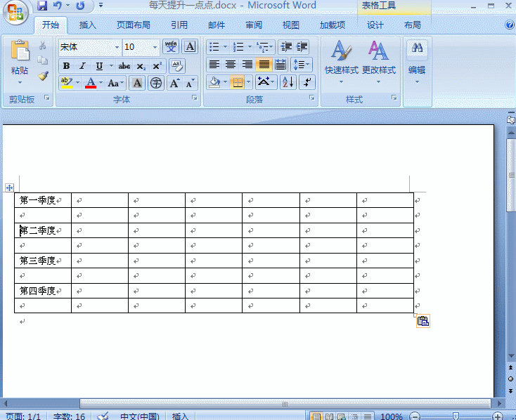Toggle bold formatting

66,66
